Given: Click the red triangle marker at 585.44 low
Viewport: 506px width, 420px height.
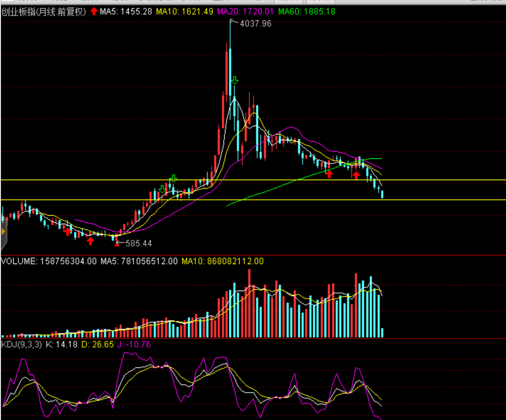Looking at the screenshot, I should click(117, 244).
